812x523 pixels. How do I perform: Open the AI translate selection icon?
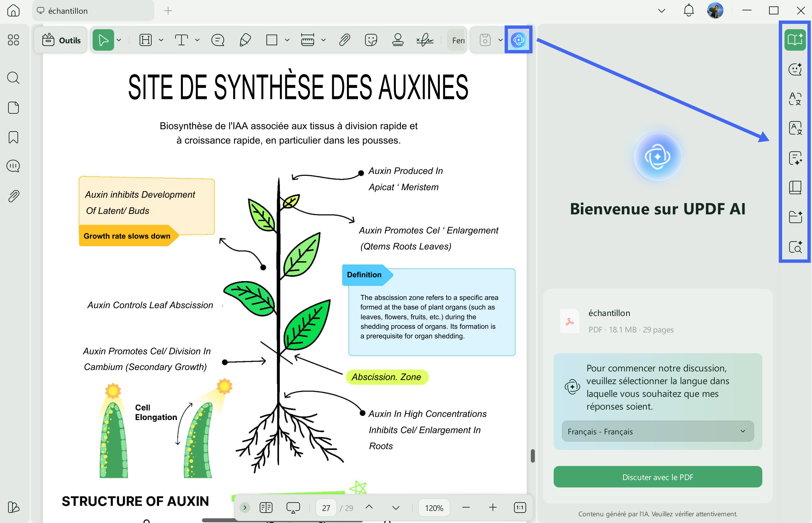(795, 99)
